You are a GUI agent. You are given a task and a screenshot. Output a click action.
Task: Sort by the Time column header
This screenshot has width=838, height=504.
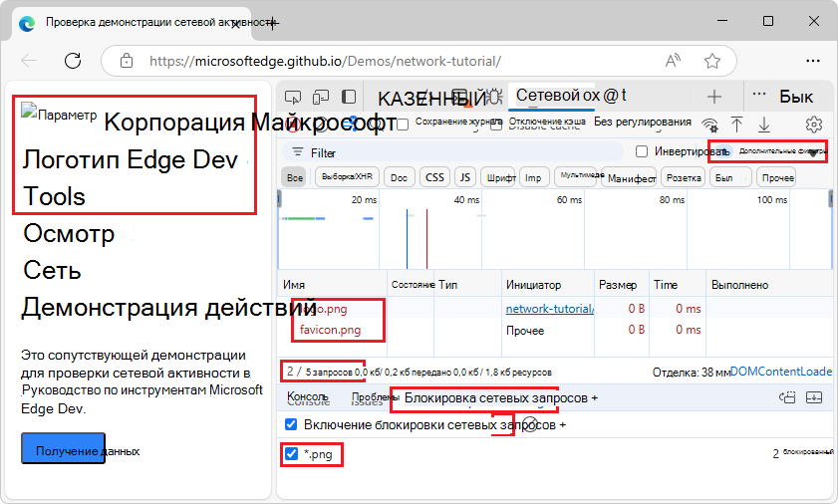[678, 285]
